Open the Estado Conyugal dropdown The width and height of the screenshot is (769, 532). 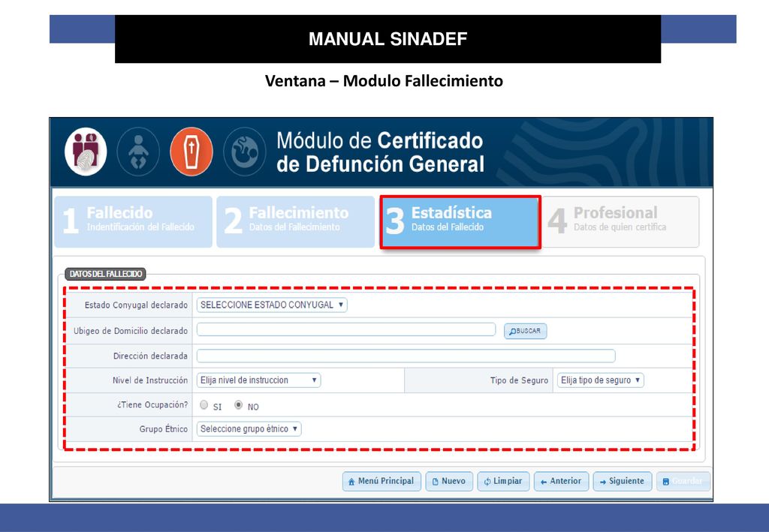(272, 305)
